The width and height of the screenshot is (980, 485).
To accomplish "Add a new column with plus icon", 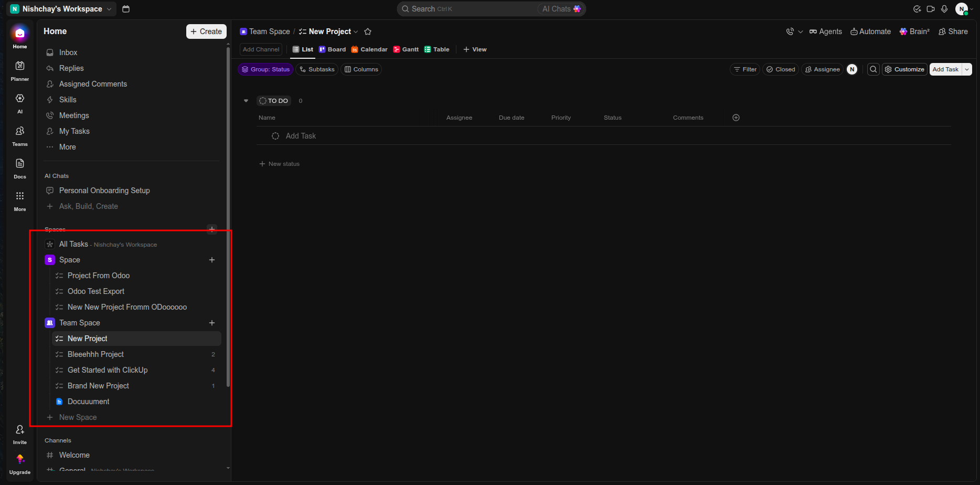I will (736, 118).
